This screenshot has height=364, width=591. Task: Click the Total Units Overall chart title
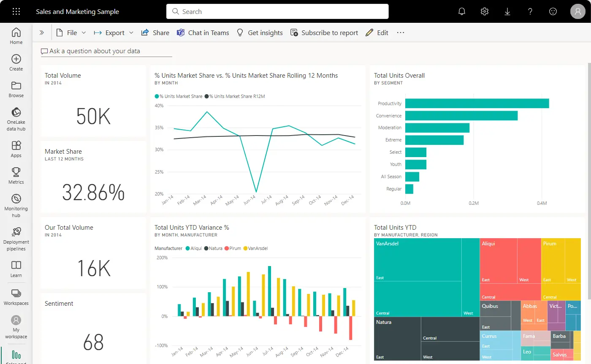pos(399,76)
